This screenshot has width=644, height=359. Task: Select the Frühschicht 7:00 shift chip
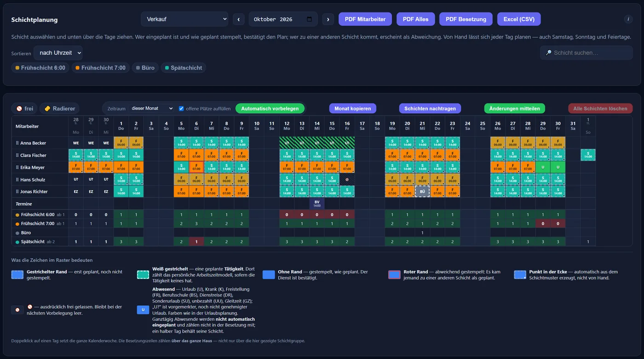click(x=100, y=68)
